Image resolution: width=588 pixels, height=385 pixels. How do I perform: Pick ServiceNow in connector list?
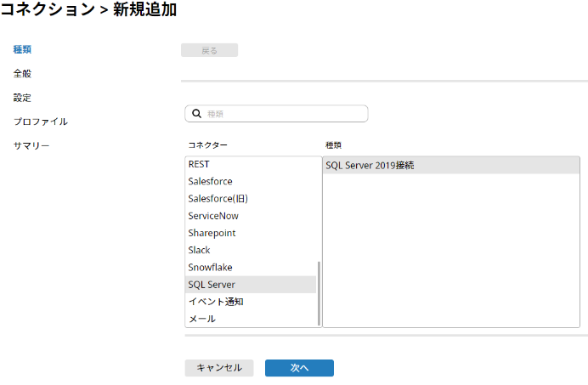pyautogui.click(x=213, y=216)
